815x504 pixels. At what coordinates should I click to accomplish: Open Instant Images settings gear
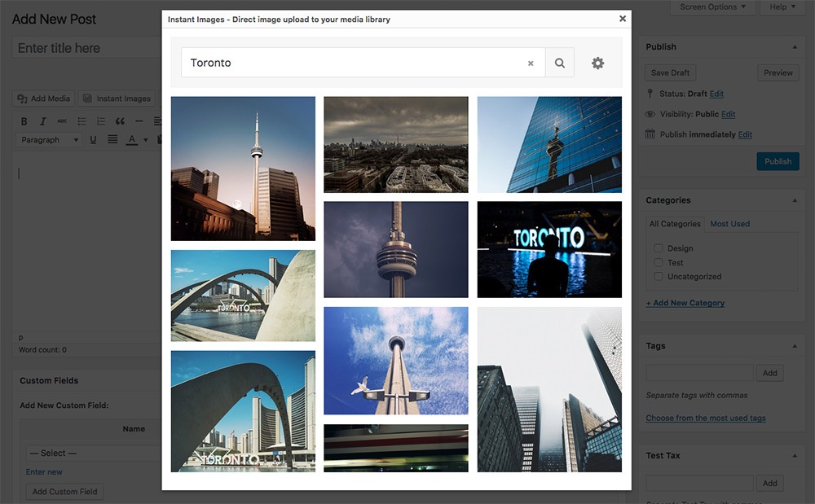coord(597,63)
